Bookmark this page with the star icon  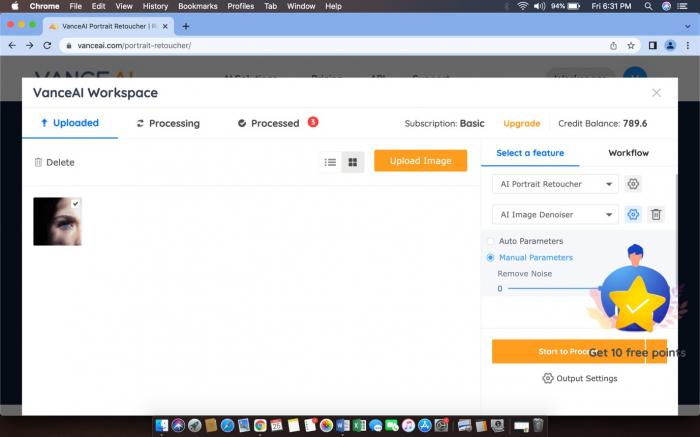631,46
